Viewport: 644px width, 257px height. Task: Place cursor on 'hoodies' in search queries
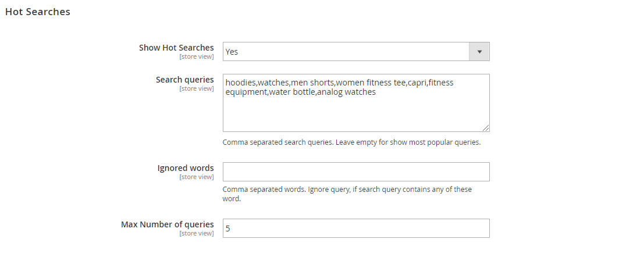(240, 83)
